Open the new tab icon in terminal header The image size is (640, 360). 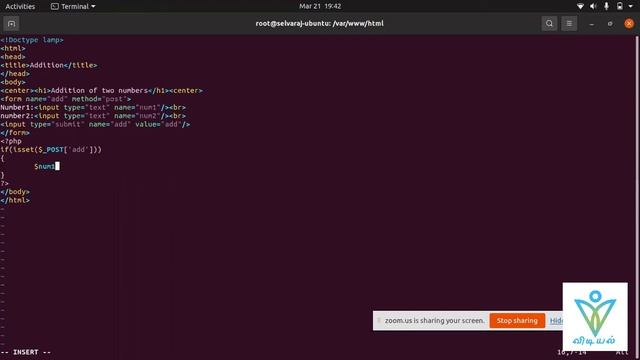[11, 24]
